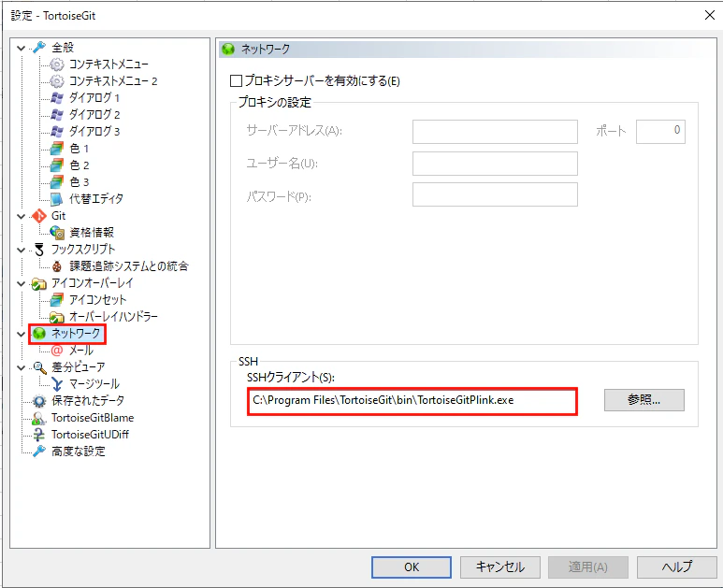Click the ダイアログ 2 window icon

pos(57,115)
